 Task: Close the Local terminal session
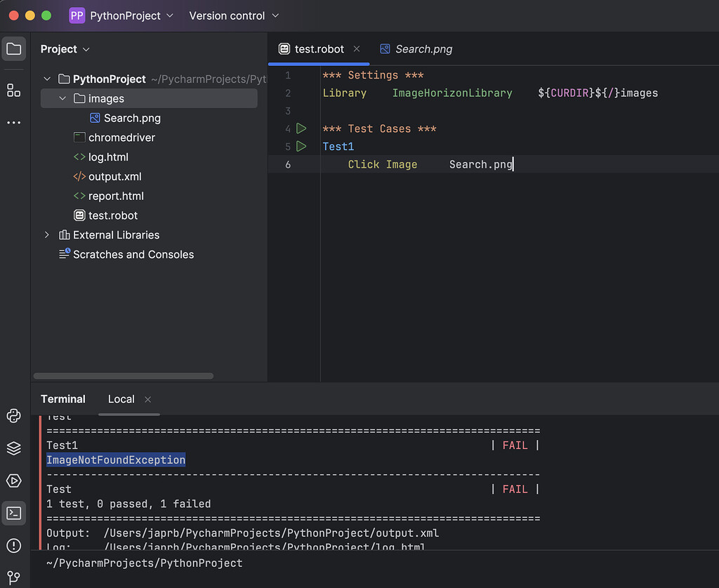coord(147,399)
